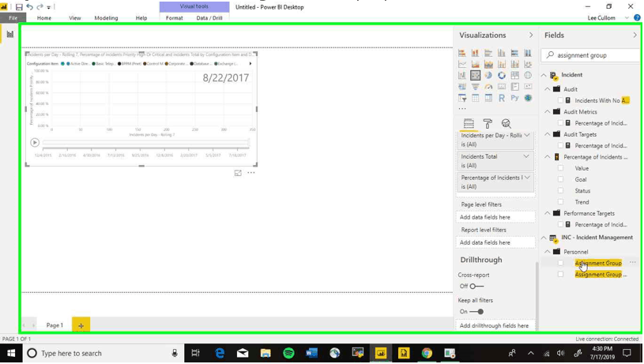Viewport: 644px width, 364px height.
Task: Collapse the Audit Targets folder
Action: pos(548,134)
